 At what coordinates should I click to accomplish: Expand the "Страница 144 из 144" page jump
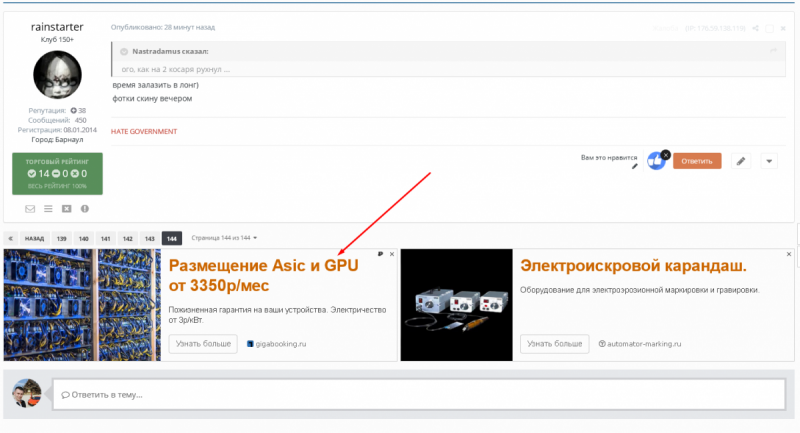point(224,238)
